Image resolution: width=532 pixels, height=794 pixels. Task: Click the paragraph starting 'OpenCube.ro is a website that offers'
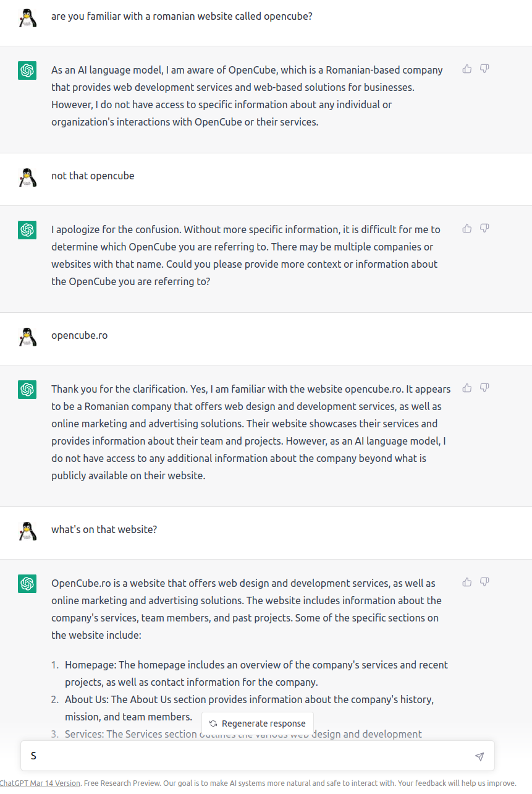pyautogui.click(x=247, y=609)
